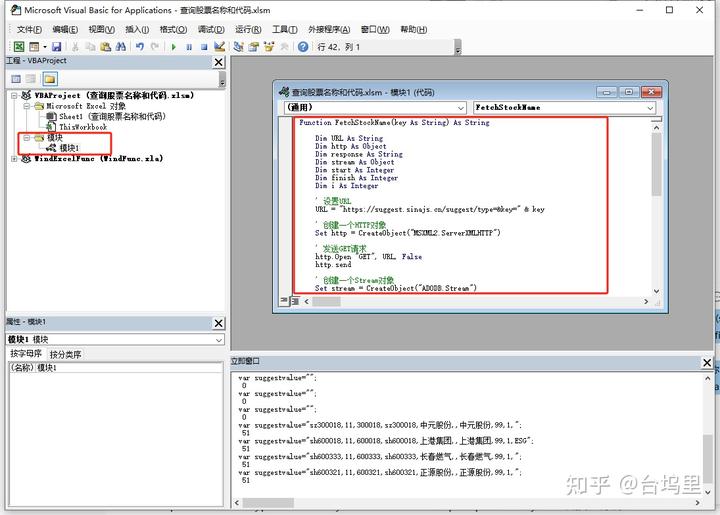This screenshot has width=720, height=515.
Task: Minimize the 模块1 (代码) code window
Action: click(606, 92)
